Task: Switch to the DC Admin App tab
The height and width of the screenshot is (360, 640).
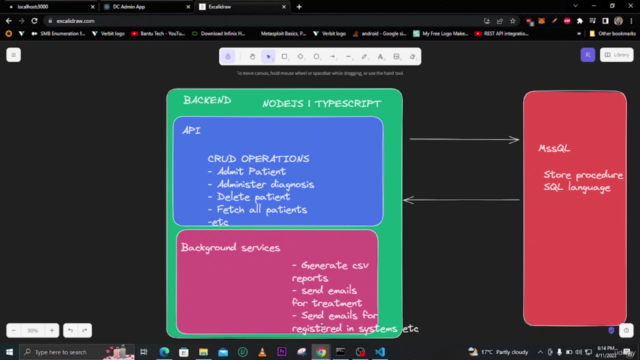Action: pyautogui.click(x=146, y=7)
